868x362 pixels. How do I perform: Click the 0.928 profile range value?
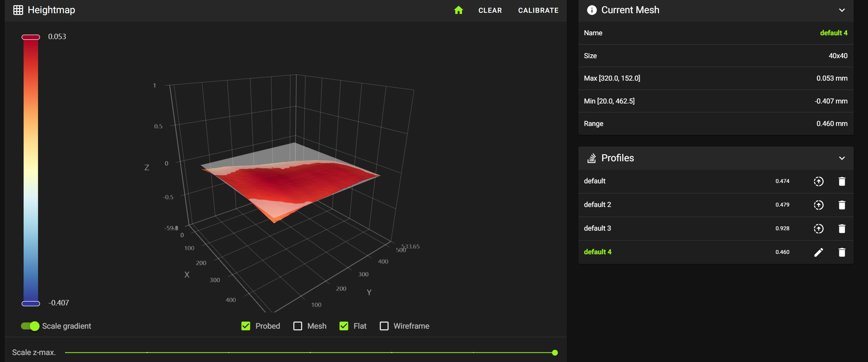coord(782,228)
